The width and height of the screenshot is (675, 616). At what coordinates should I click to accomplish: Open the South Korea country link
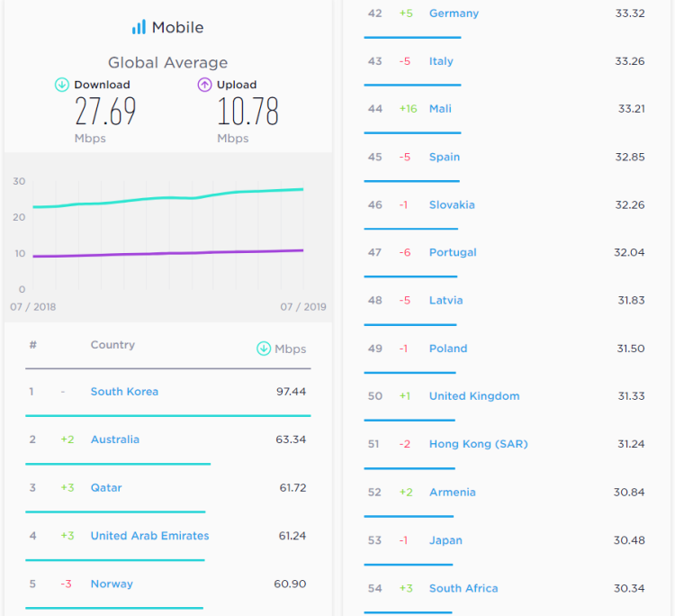pos(124,392)
